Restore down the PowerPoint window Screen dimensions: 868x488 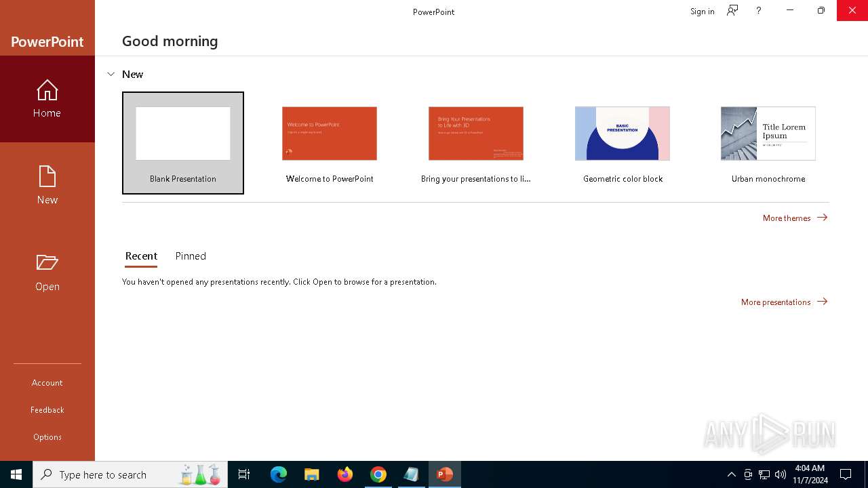pos(821,10)
